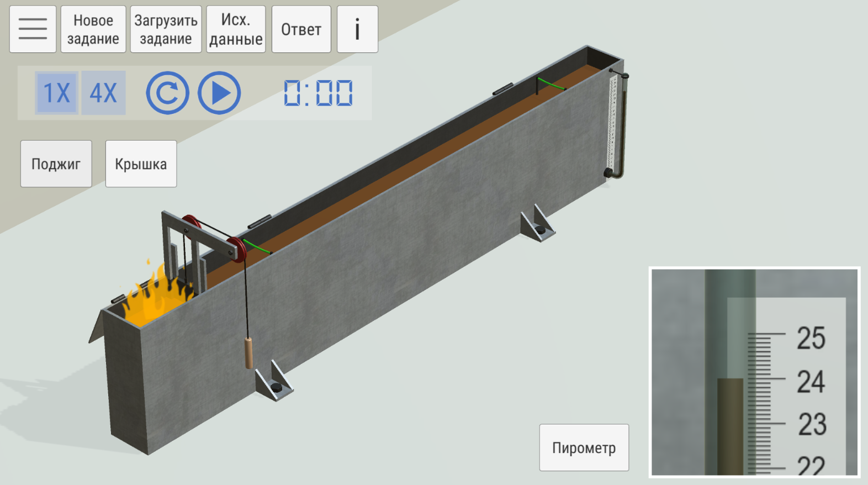Click the red pulley wheel
The width and height of the screenshot is (868, 485).
(x=238, y=250)
